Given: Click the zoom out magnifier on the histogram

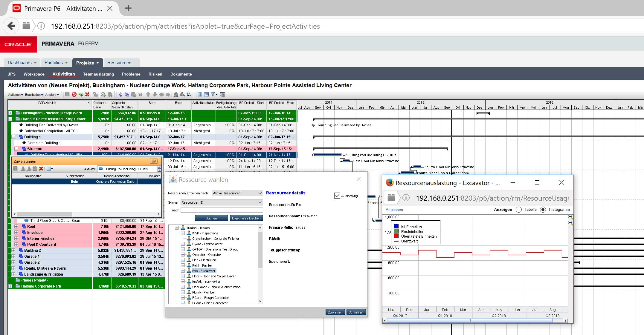Looking at the screenshot, I should tap(570, 223).
